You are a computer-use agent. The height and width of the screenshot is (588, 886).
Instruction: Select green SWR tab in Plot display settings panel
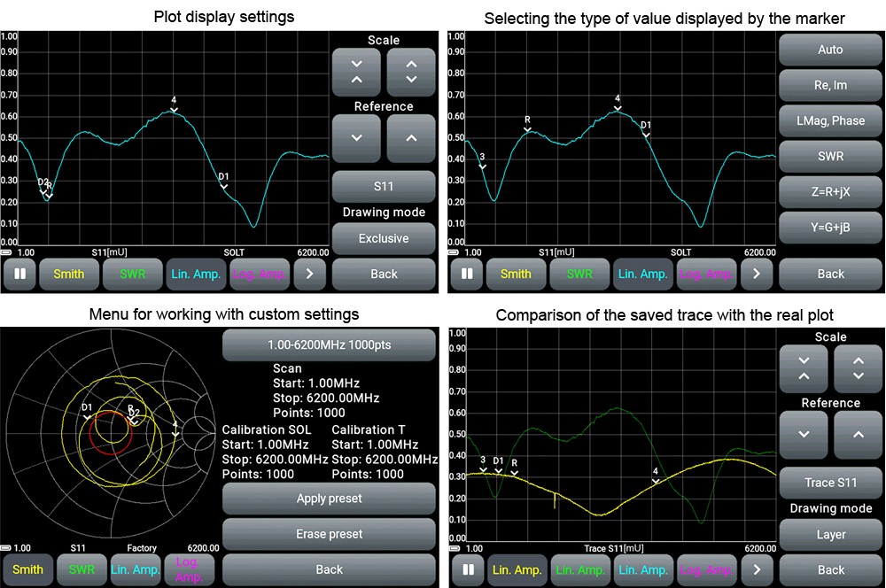pos(133,275)
